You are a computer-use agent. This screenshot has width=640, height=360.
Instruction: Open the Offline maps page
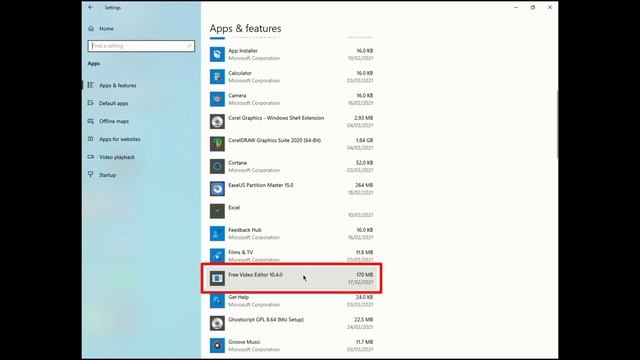coord(114,121)
